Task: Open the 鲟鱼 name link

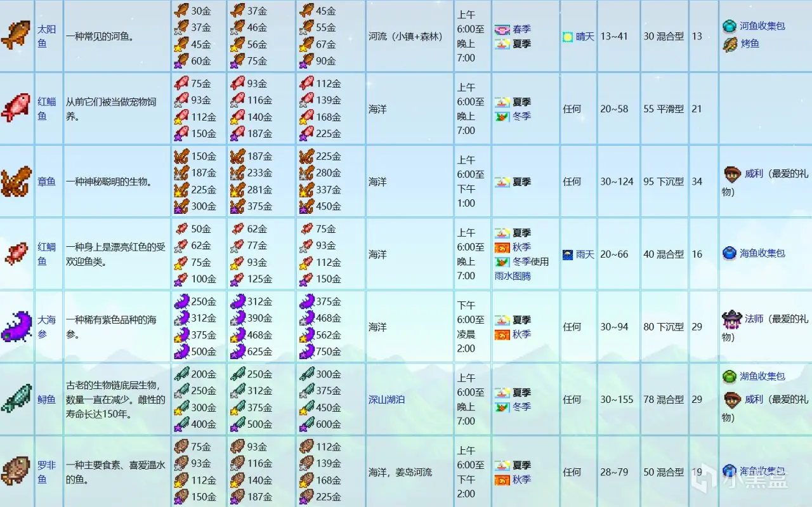Action: 46,399
